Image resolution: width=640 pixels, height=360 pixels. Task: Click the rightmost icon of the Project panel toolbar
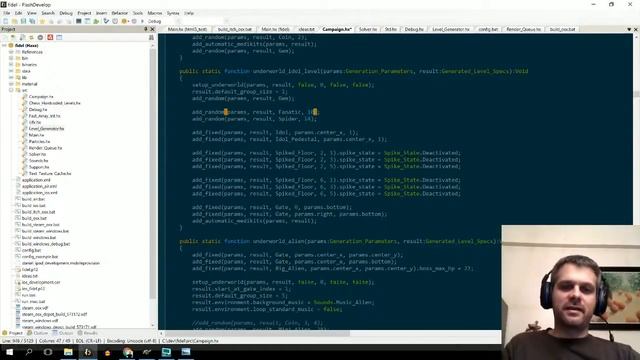coord(151,37)
